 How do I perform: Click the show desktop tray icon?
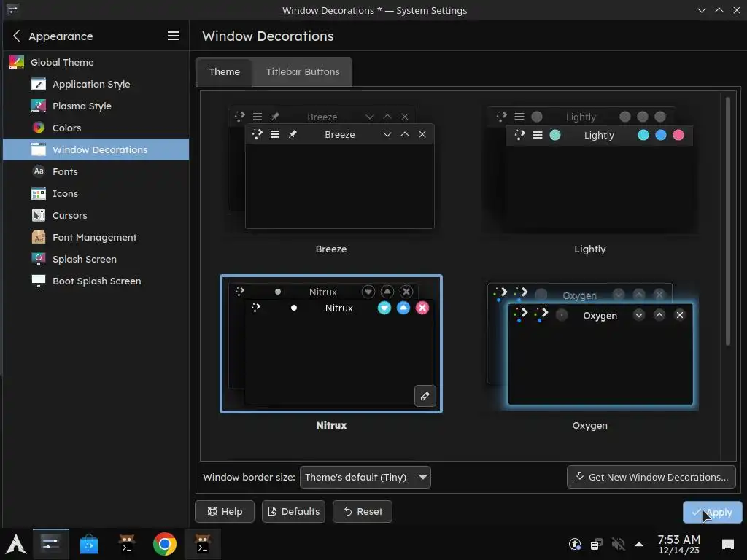coord(728,544)
